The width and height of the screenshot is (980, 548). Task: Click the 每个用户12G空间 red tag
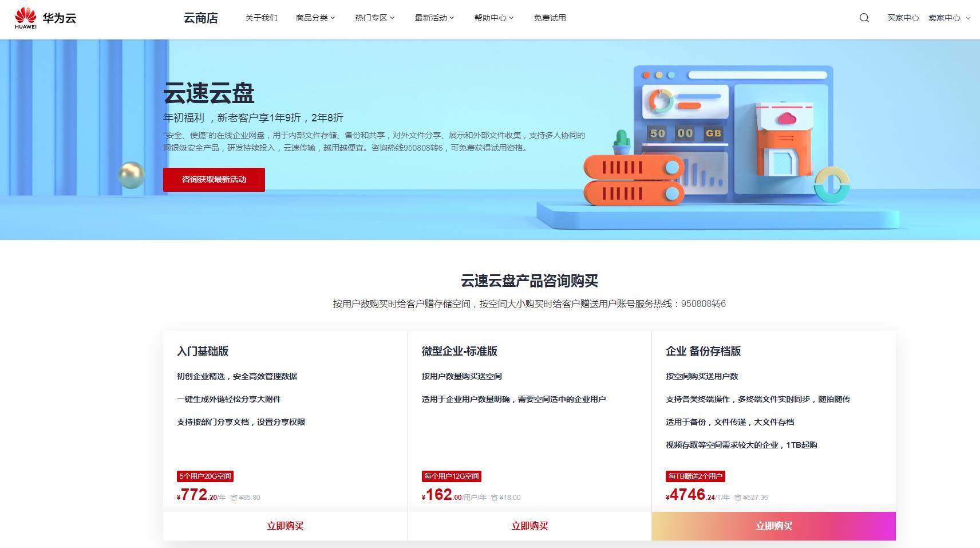click(x=452, y=476)
